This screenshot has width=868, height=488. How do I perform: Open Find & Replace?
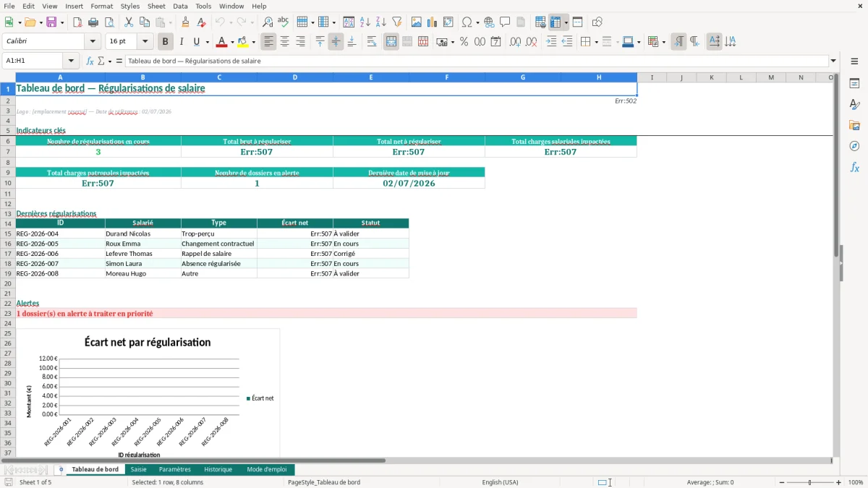(x=268, y=22)
